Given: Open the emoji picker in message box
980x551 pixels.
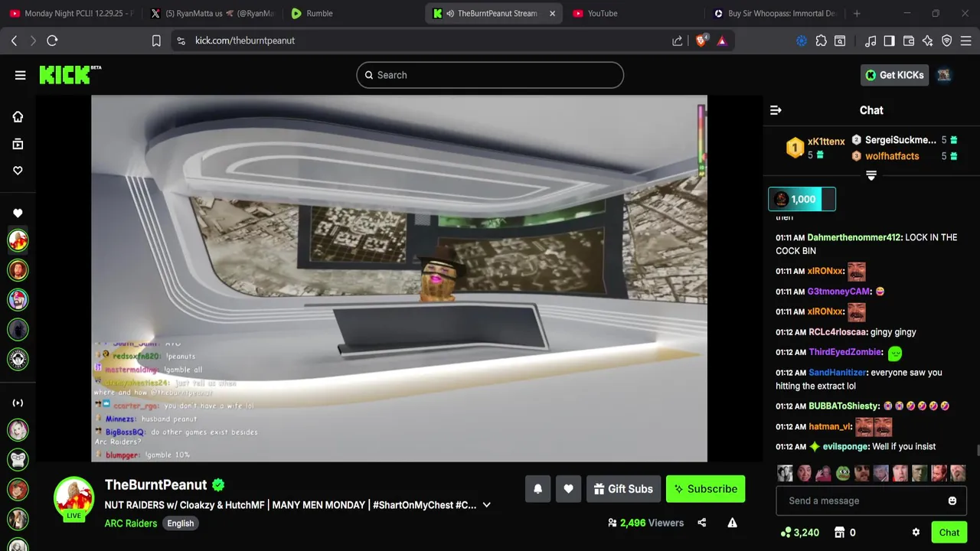Looking at the screenshot, I should (x=952, y=500).
